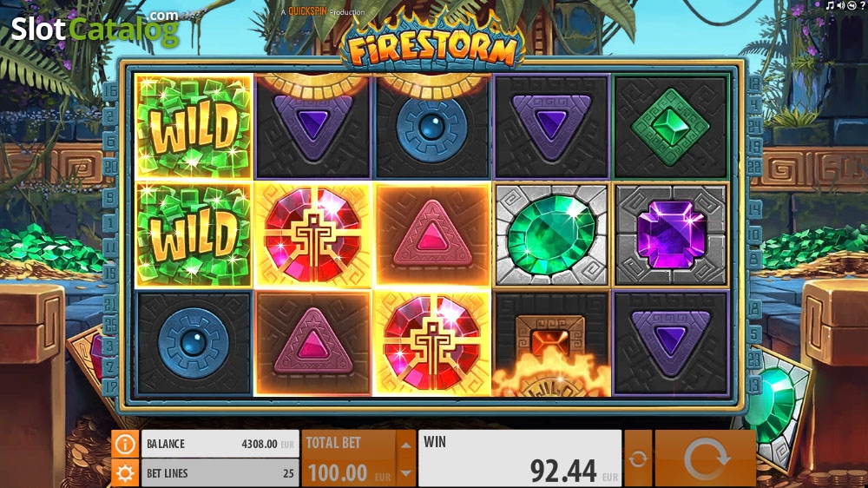Toggle fullscreen mode with the circular arrows icon
This screenshot has height=488, width=868.
tap(852, 5)
